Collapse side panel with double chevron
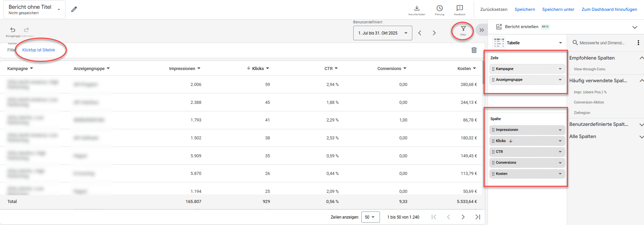Image resolution: width=644 pixels, height=225 pixels. (482, 30)
